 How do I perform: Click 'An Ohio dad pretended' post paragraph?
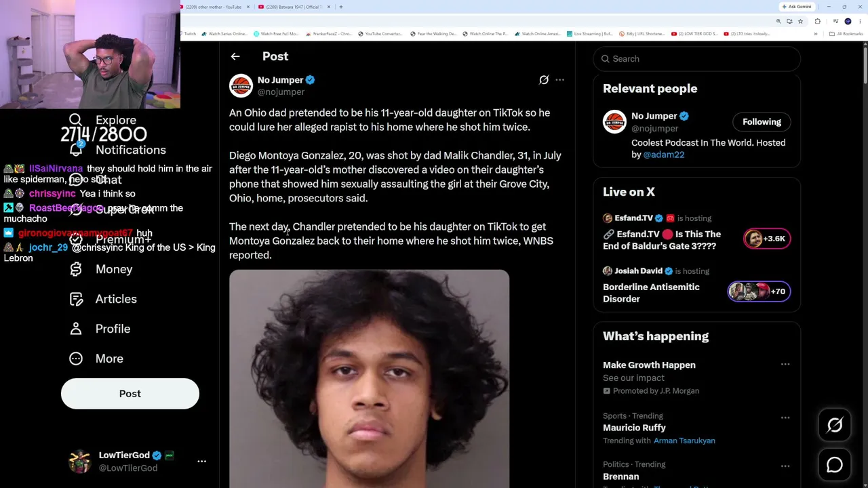(x=390, y=120)
